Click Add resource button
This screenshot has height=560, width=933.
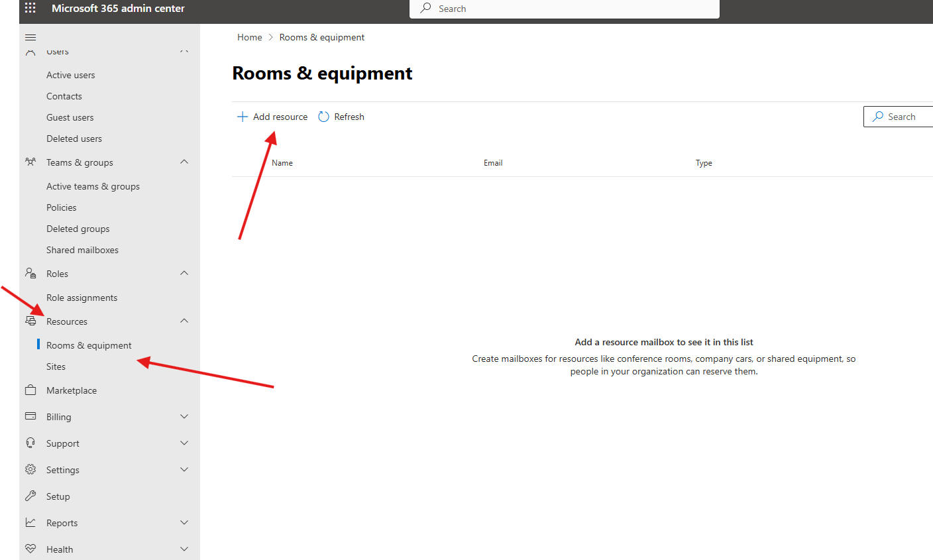click(272, 117)
